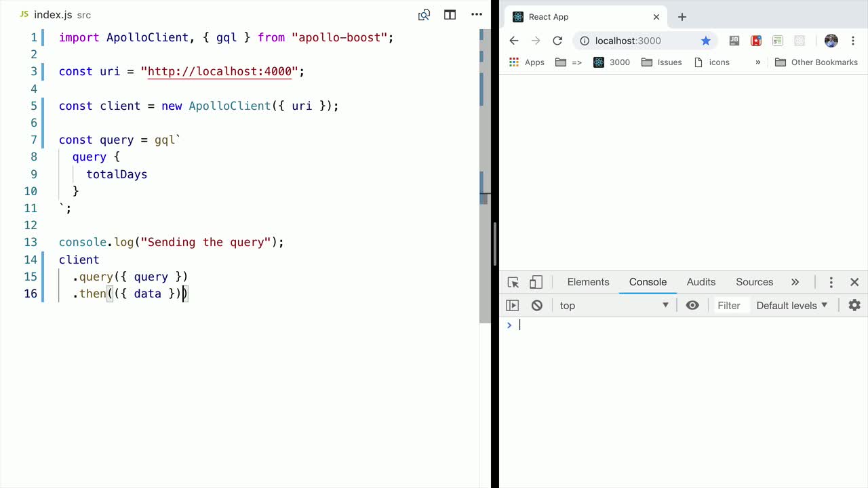Click the bookmark star in address bar

(x=706, y=41)
